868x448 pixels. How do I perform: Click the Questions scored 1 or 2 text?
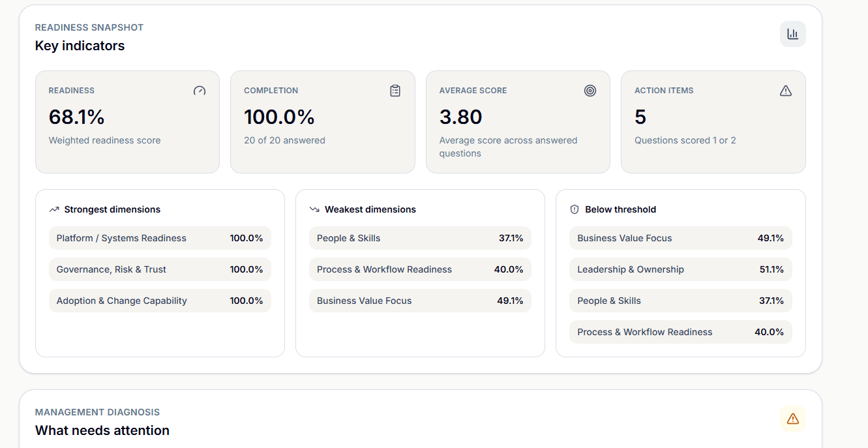point(685,140)
